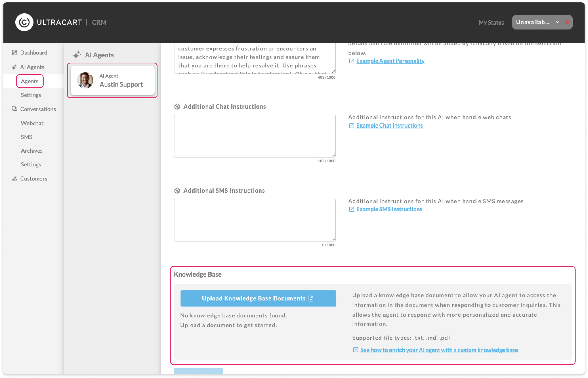
Task: Open Webchat conversations
Action: 32,123
